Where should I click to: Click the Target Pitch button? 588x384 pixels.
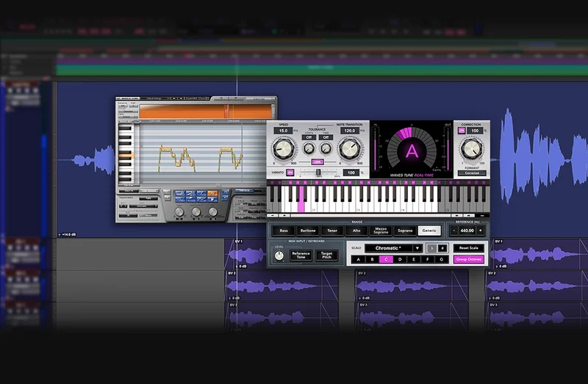point(326,256)
